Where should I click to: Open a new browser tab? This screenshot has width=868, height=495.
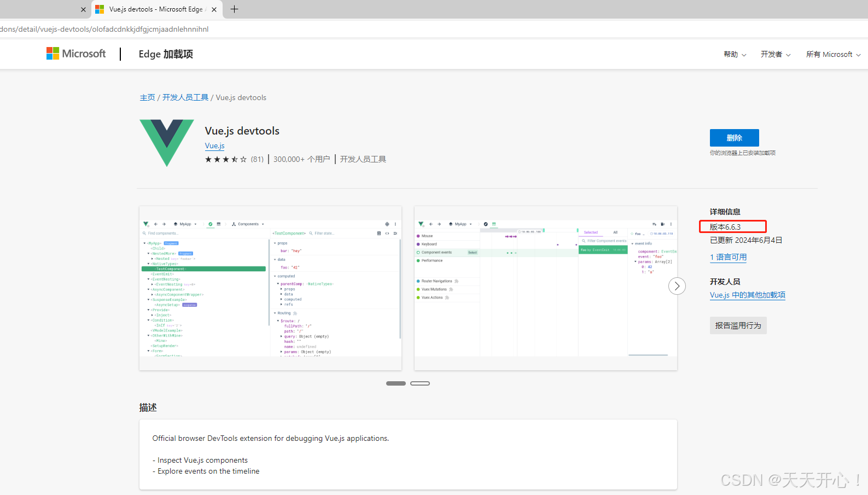(x=234, y=9)
